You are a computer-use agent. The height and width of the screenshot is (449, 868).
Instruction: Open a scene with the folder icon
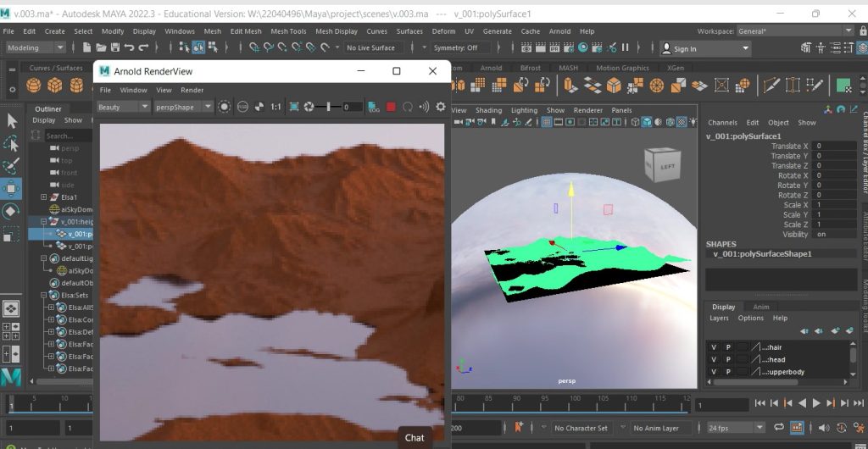click(101, 47)
